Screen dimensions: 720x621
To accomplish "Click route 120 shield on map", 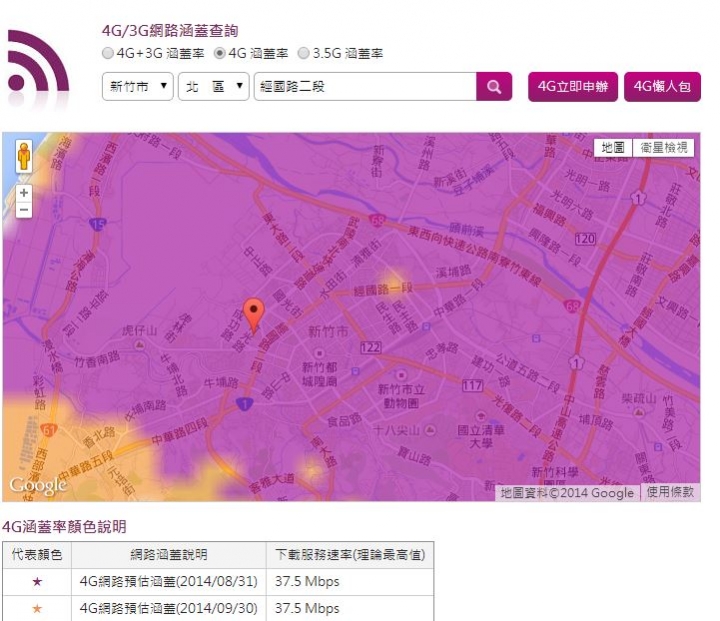I will pos(585,239).
